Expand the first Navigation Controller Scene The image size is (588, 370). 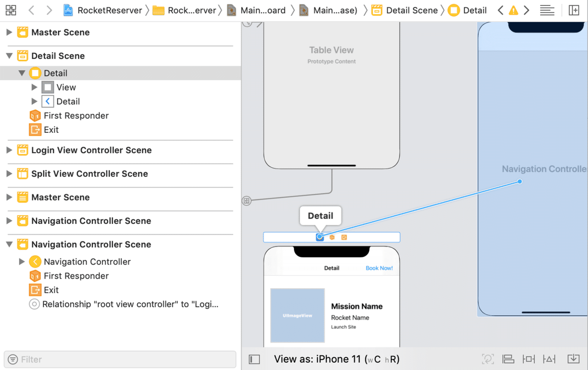9,221
